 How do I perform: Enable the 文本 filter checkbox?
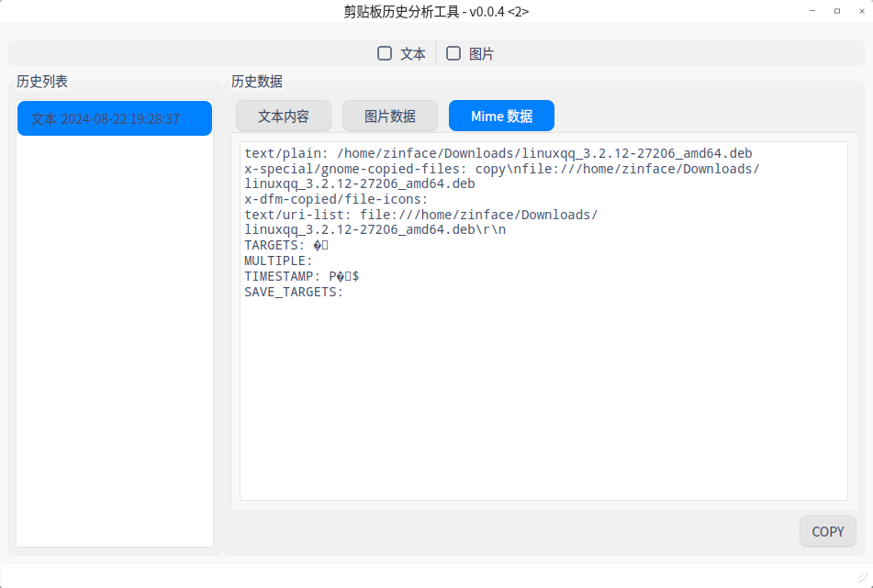pos(386,54)
